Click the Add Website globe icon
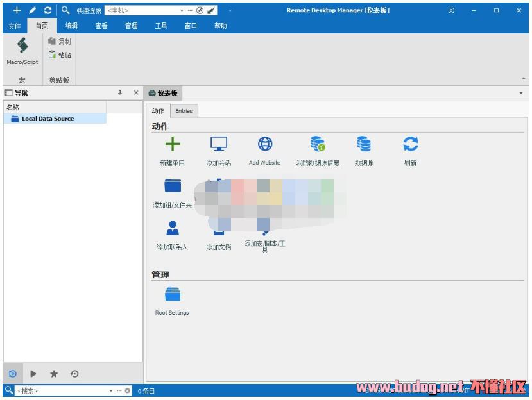The width and height of the screenshot is (532, 400). pos(265,144)
